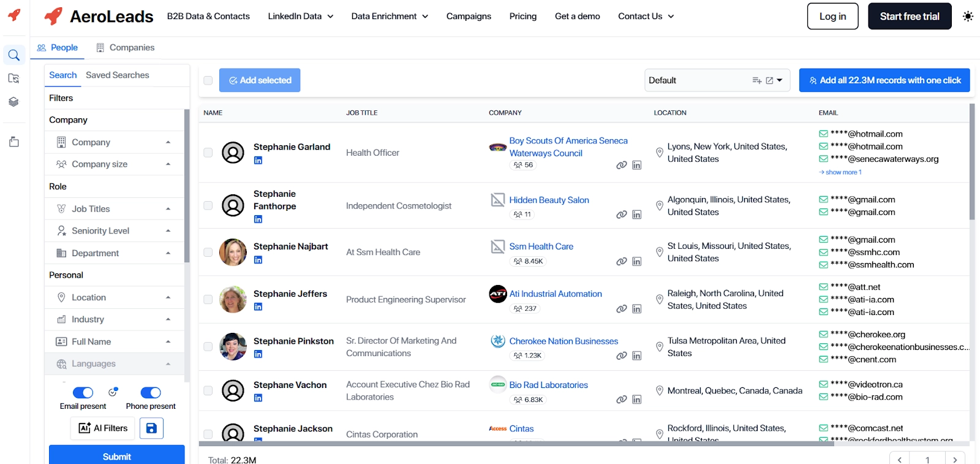Viewport: 980px width, 464px height.
Task: Click the results table horizontal scrollbar
Action: (516, 444)
